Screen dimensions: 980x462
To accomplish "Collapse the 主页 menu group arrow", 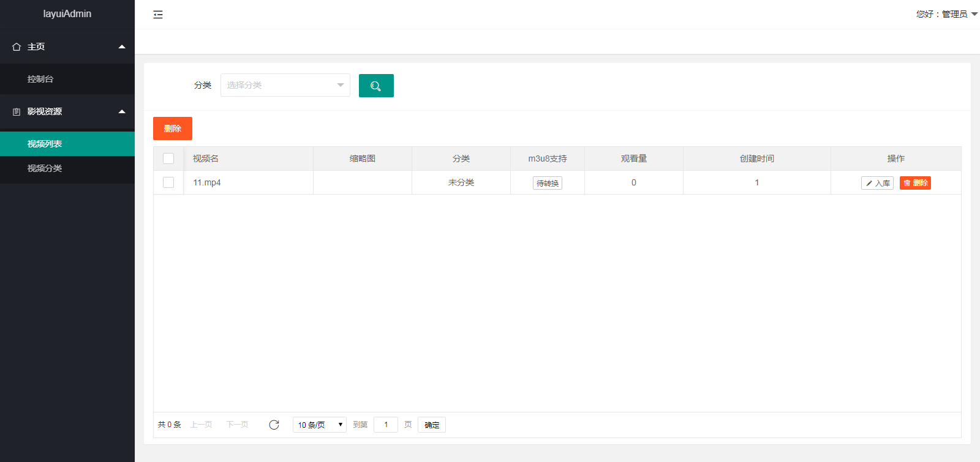I will [122, 47].
